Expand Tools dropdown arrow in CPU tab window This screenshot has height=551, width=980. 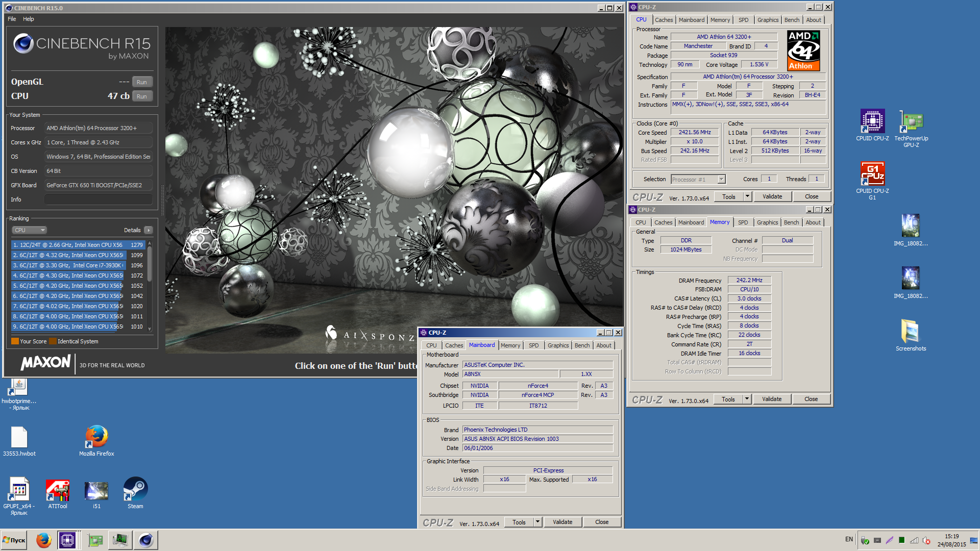point(747,196)
